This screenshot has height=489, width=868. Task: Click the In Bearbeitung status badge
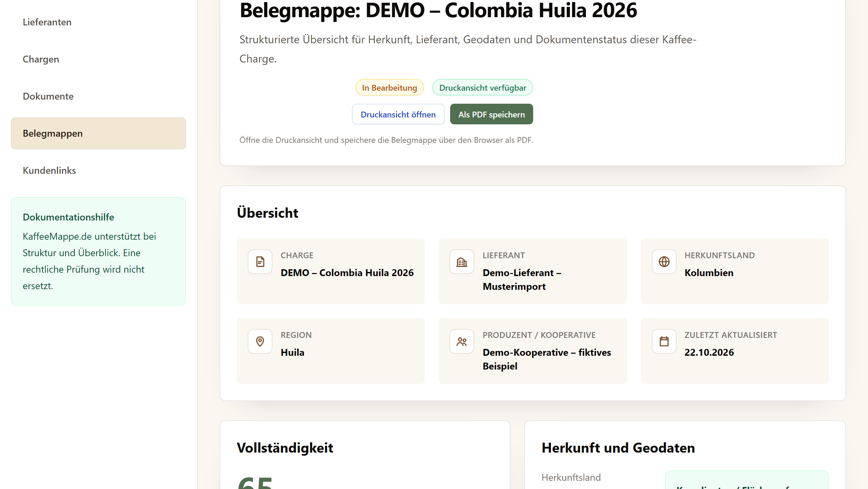[x=389, y=88]
